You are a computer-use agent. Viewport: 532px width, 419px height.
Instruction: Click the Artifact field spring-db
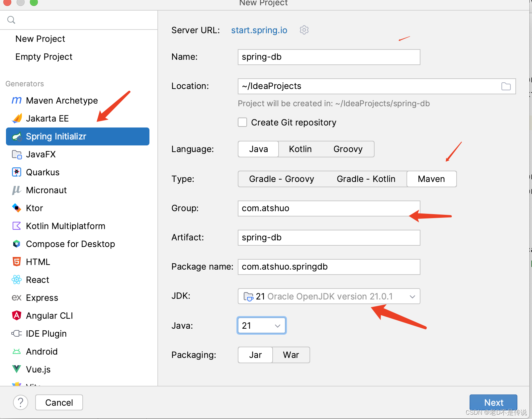pyautogui.click(x=329, y=238)
